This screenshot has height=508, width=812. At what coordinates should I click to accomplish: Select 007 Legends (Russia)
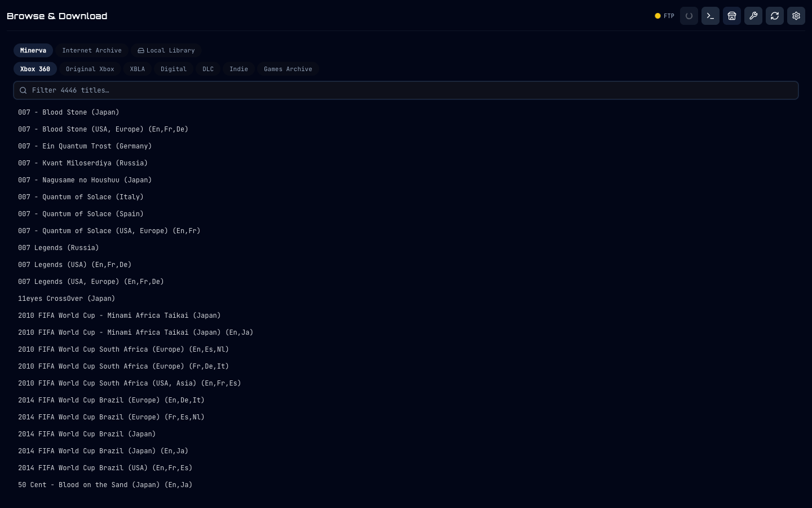pyautogui.click(x=406, y=248)
